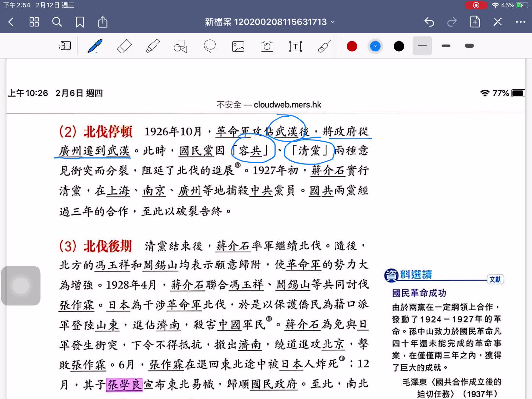
Task: Pick the red pen color
Action: [352, 46]
